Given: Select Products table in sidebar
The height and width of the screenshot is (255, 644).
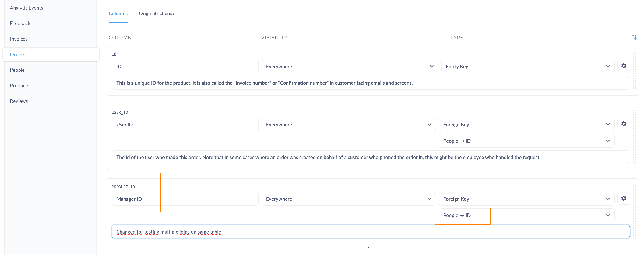Looking at the screenshot, I should (x=20, y=86).
